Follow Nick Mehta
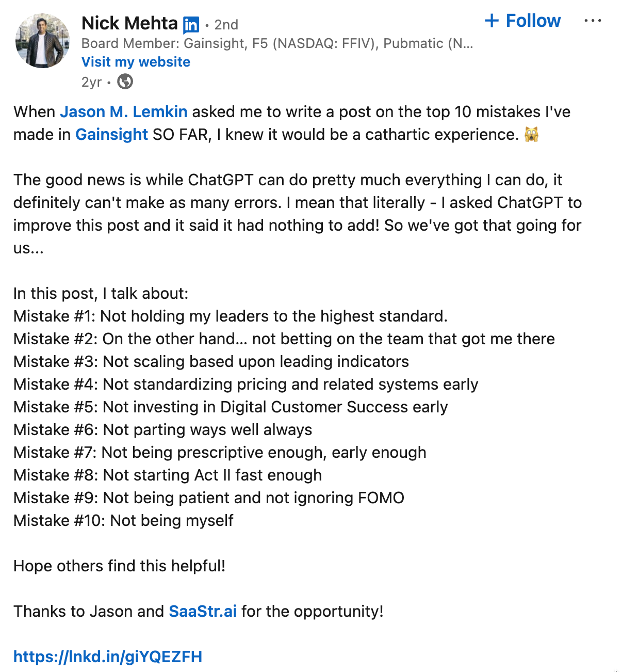 (x=522, y=21)
